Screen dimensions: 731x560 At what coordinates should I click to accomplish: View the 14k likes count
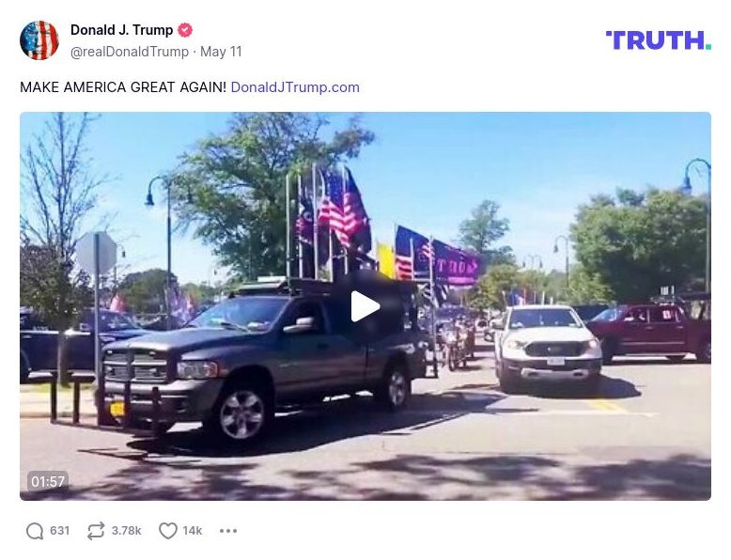(x=193, y=531)
